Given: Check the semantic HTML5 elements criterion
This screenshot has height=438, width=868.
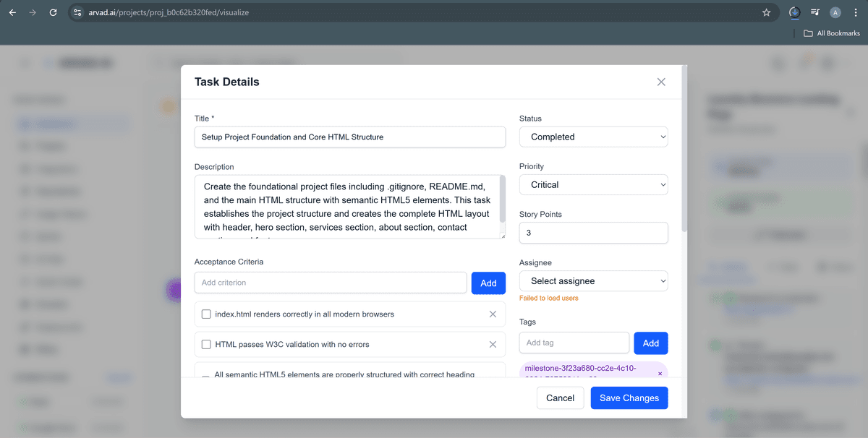Looking at the screenshot, I should (206, 374).
